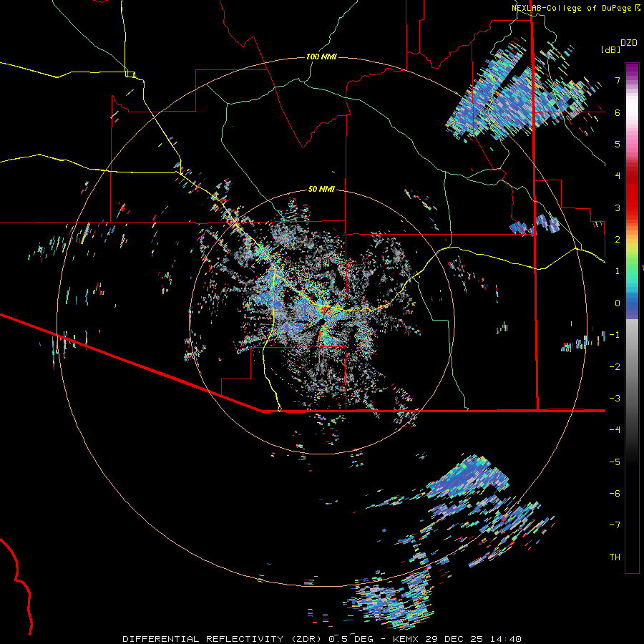Click the TH threshold label on scale

(615, 557)
